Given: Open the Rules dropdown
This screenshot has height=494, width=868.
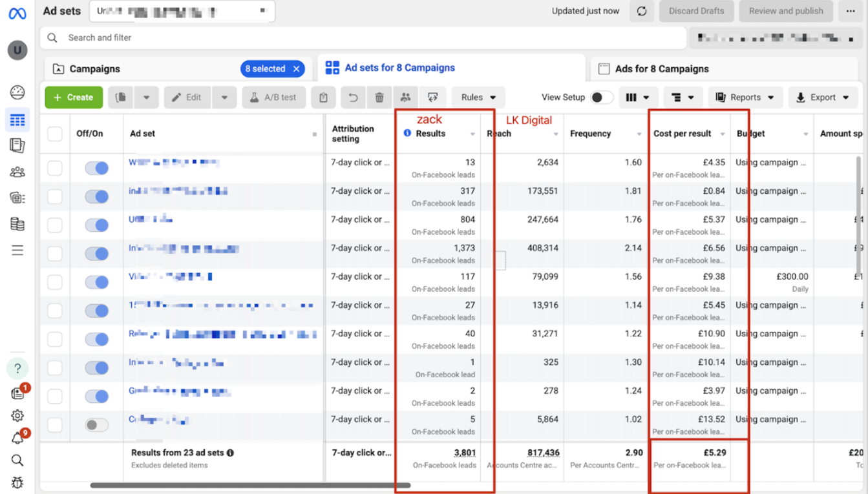Looking at the screenshot, I should click(x=478, y=98).
